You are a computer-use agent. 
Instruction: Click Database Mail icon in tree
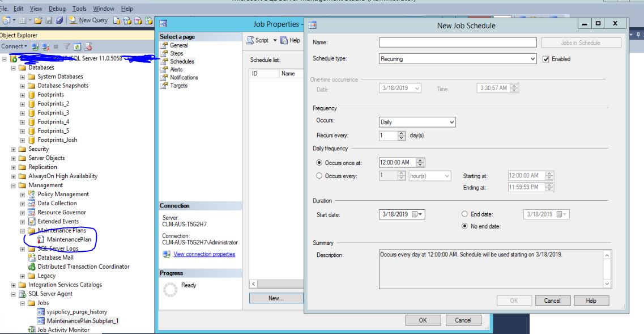click(x=32, y=257)
